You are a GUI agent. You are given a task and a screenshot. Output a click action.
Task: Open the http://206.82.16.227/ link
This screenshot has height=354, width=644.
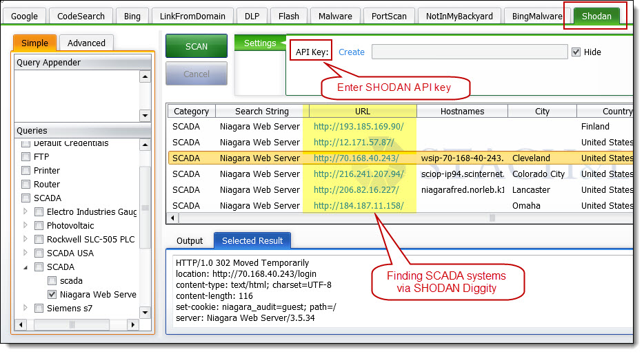pyautogui.click(x=356, y=190)
